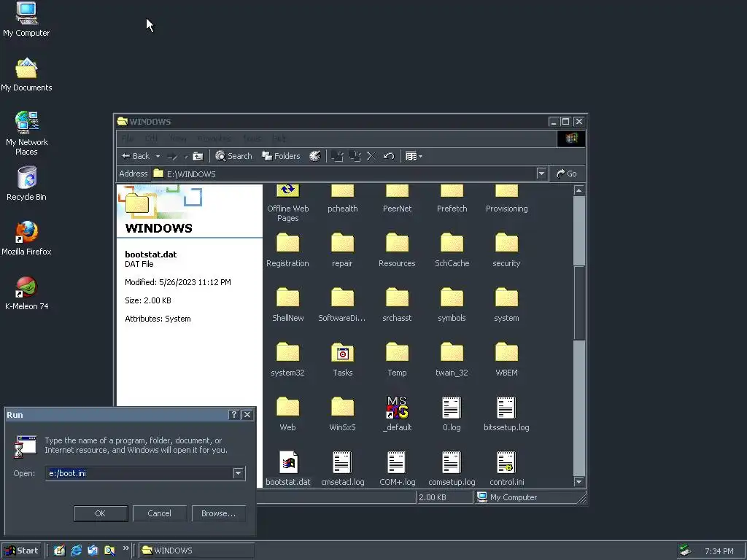Screen dimensions: 747x560
Task: Click the Undo toolbar icon
Action: click(x=389, y=156)
